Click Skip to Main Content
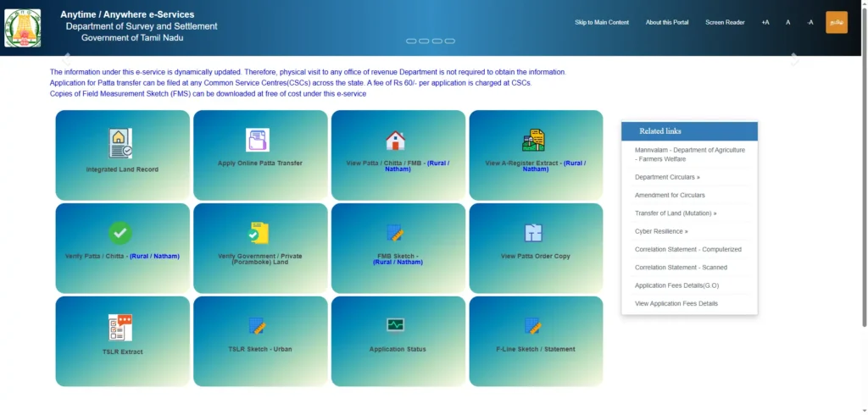This screenshot has height=415, width=868. (602, 23)
